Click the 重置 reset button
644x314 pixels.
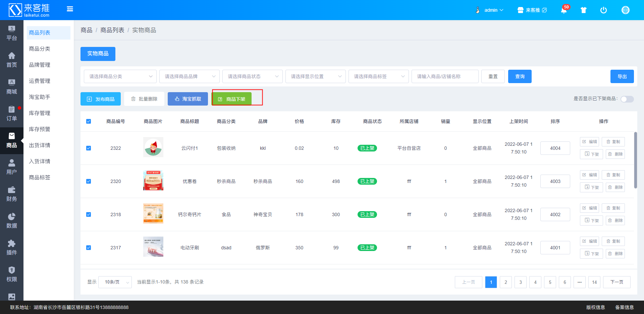[493, 76]
